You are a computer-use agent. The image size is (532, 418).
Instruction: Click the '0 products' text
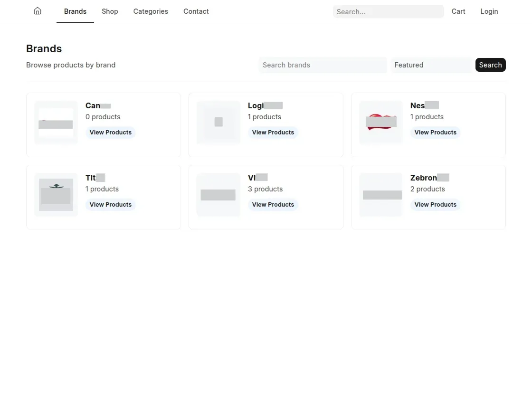click(103, 117)
